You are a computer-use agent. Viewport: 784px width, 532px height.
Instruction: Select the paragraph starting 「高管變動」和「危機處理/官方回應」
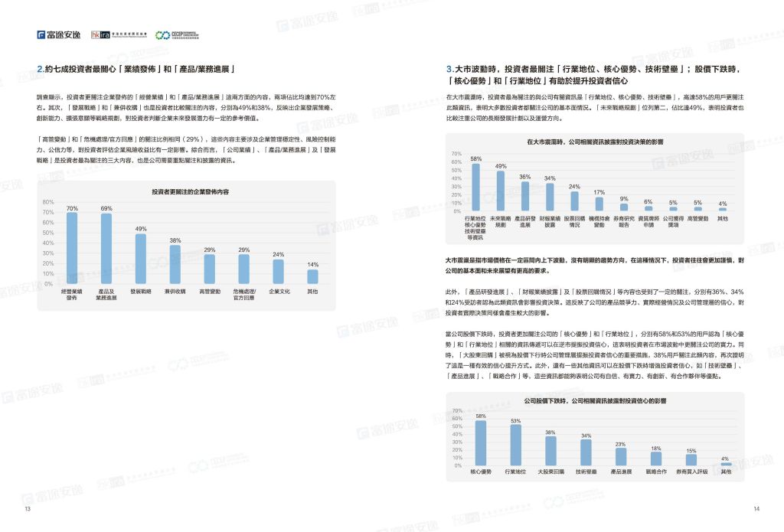click(186, 150)
